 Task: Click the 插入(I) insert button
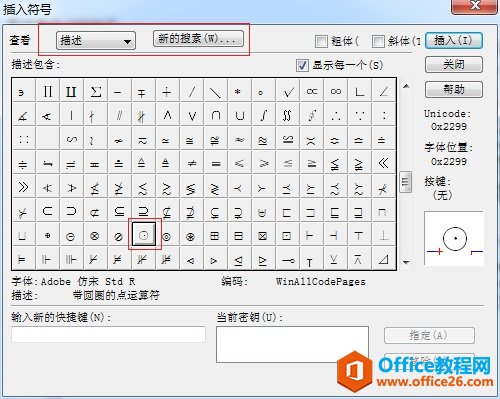click(x=454, y=40)
